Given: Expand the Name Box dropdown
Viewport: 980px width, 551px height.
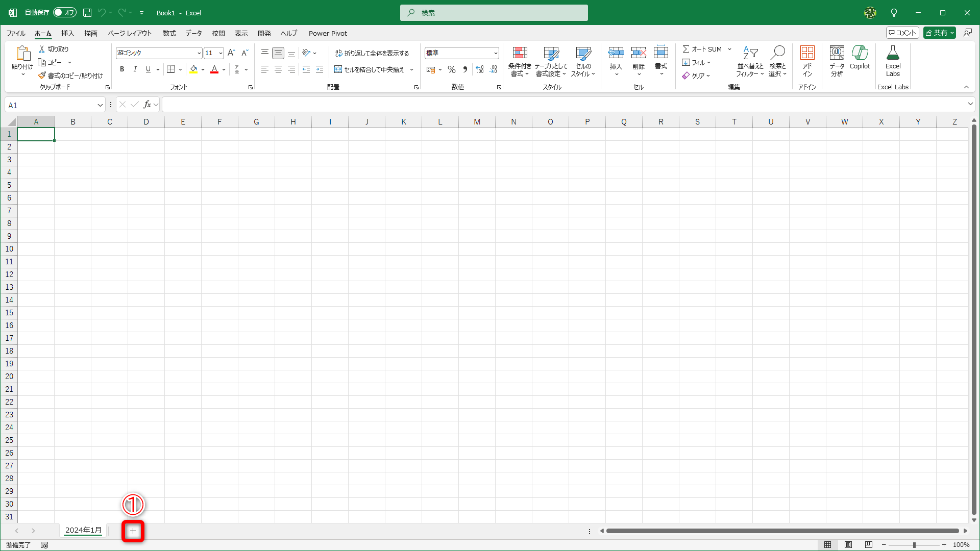Looking at the screenshot, I should [x=100, y=105].
